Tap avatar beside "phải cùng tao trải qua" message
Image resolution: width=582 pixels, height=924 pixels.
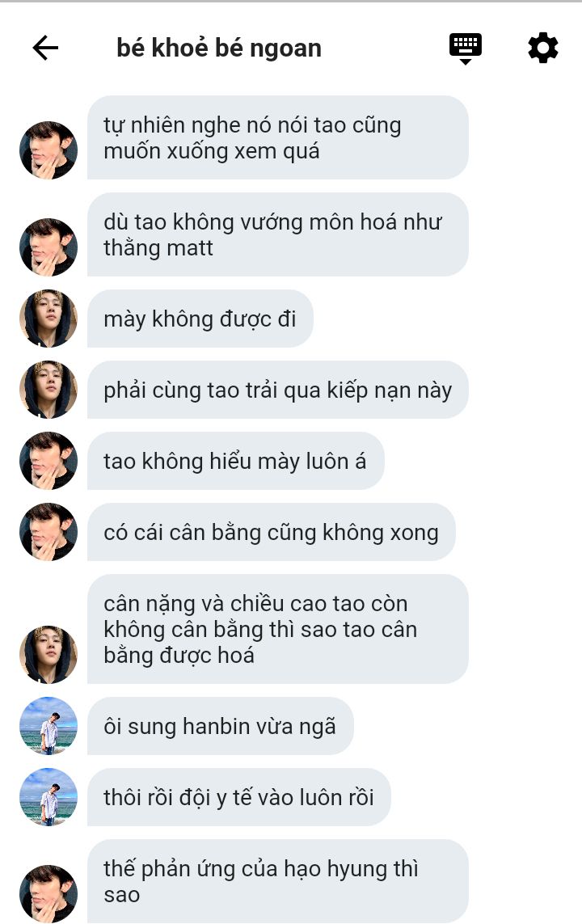pos(48,390)
